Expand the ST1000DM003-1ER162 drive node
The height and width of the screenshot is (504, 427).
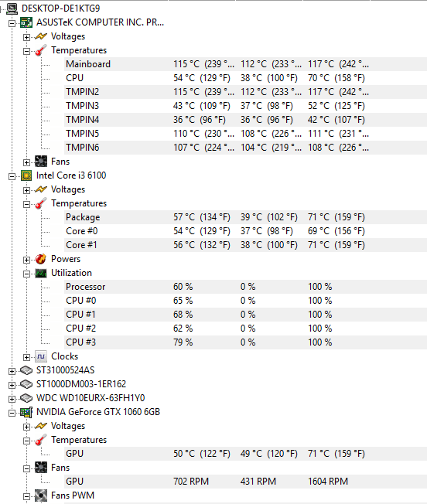click(x=12, y=385)
